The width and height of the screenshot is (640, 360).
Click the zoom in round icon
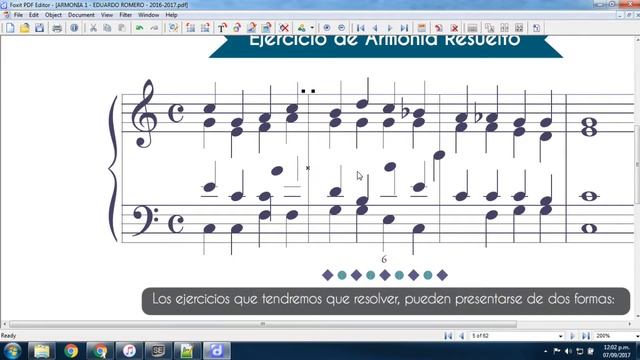[x=327, y=28]
